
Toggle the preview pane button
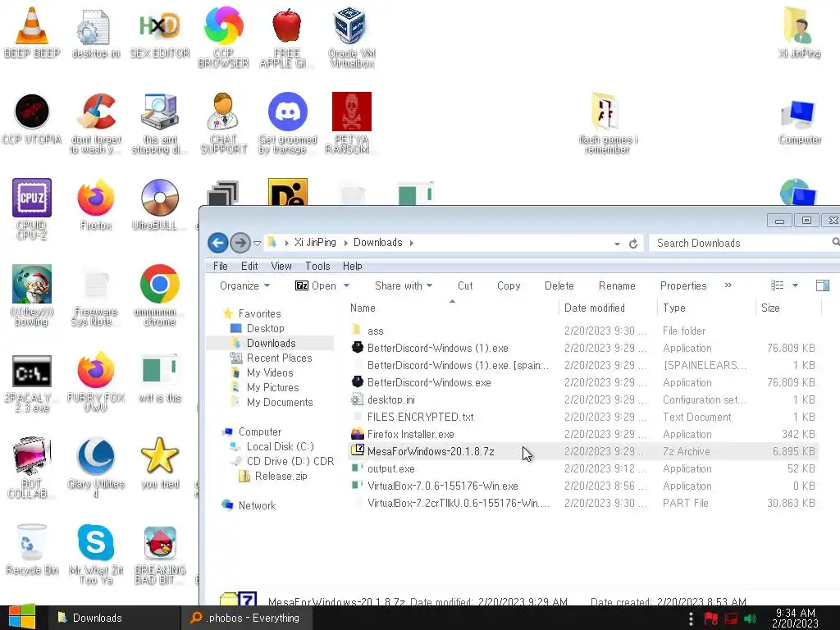tap(822, 285)
